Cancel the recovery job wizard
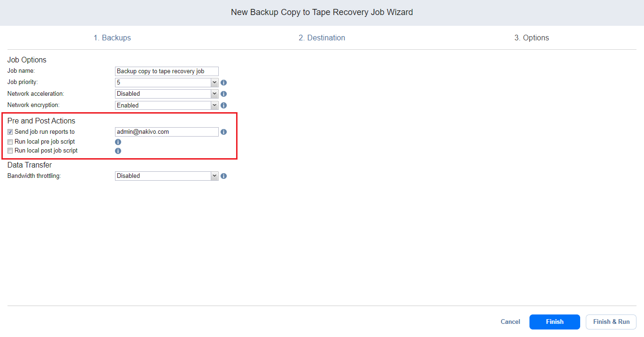 pyautogui.click(x=510, y=322)
